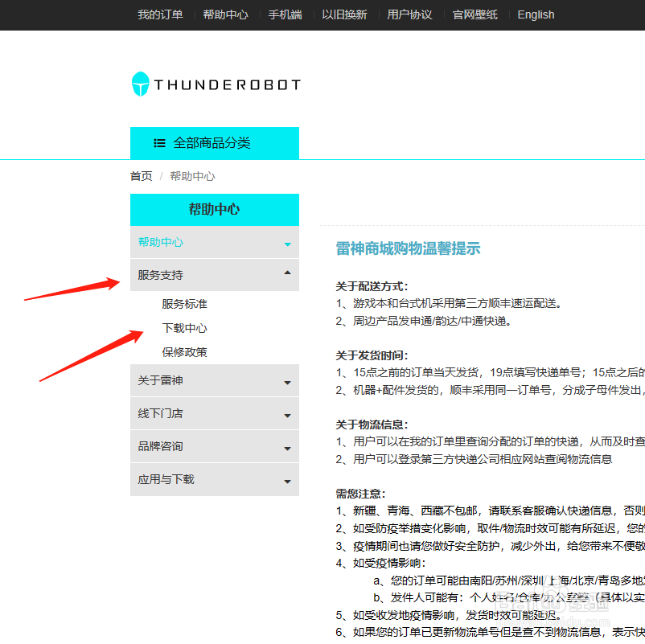Open 我的订单 in top navigation
Screen dimensions: 645x644
click(160, 14)
